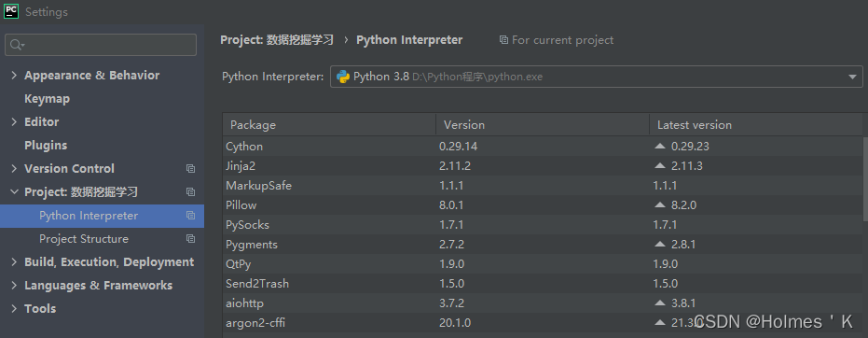The width and height of the screenshot is (868, 338).
Task: Click Project: 数据挖掘学习 breadcrumb
Action: click(277, 40)
